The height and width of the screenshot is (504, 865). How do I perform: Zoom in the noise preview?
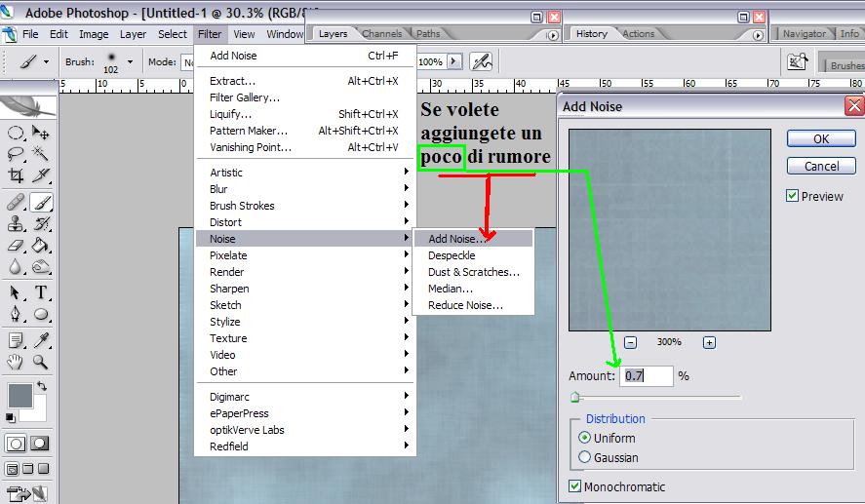[x=709, y=342]
